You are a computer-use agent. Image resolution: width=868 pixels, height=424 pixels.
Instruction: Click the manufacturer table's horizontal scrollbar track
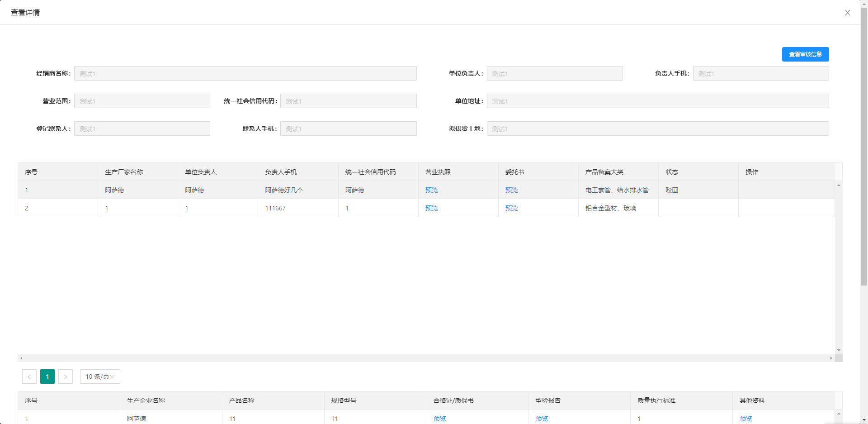click(426, 358)
